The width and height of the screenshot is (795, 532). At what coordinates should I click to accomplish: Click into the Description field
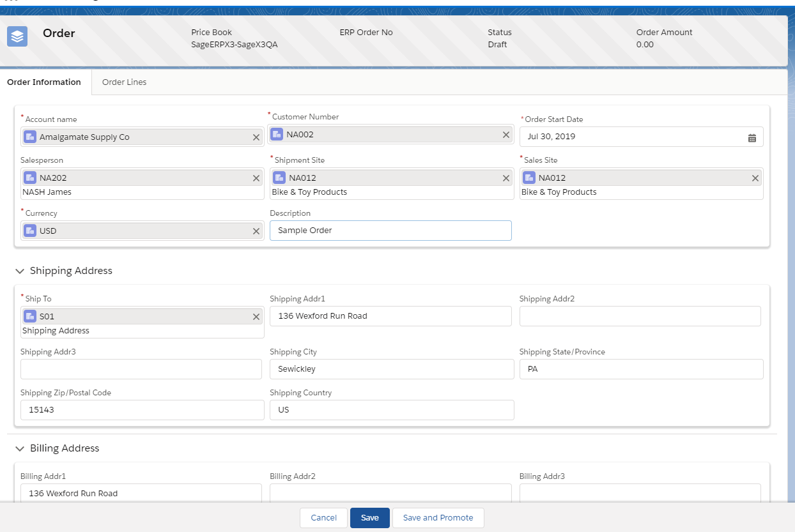click(390, 231)
